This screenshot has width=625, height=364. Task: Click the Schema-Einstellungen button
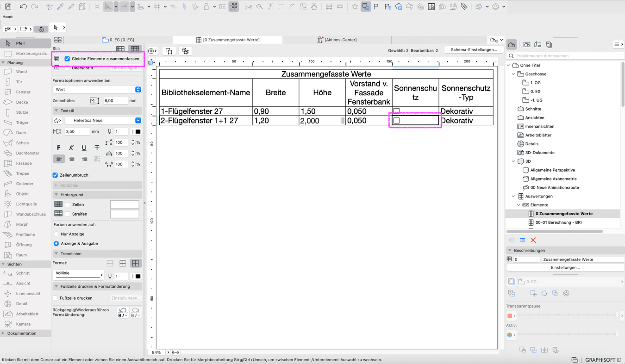[474, 50]
